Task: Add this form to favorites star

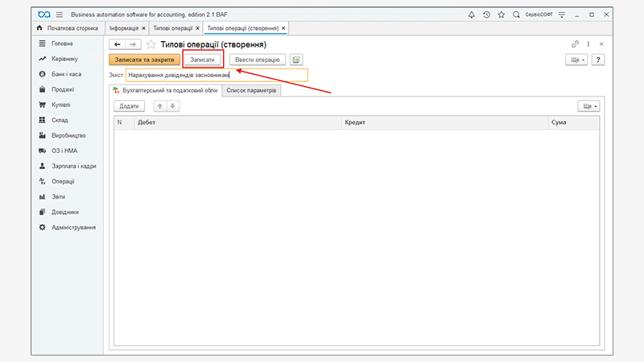Action: (151, 44)
